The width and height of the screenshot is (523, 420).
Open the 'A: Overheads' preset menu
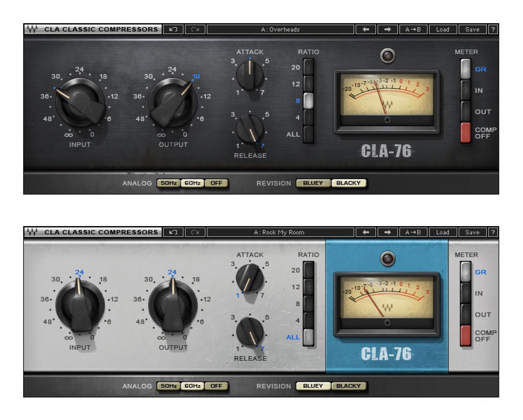pos(280,30)
